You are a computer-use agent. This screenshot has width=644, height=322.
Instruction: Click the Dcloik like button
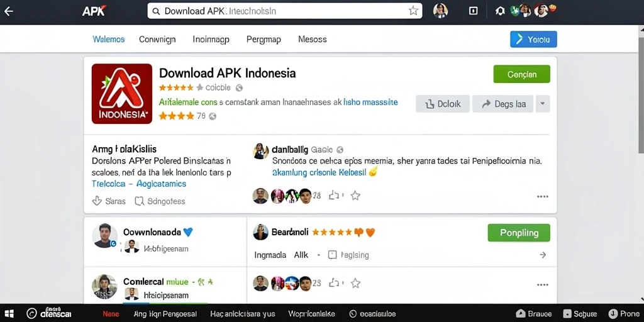tap(442, 104)
